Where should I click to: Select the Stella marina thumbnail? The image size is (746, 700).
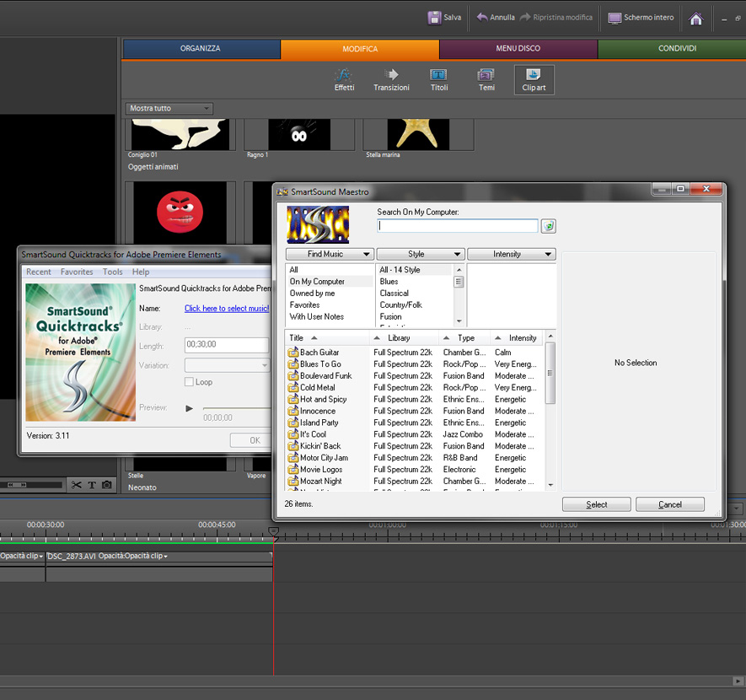pos(418,135)
